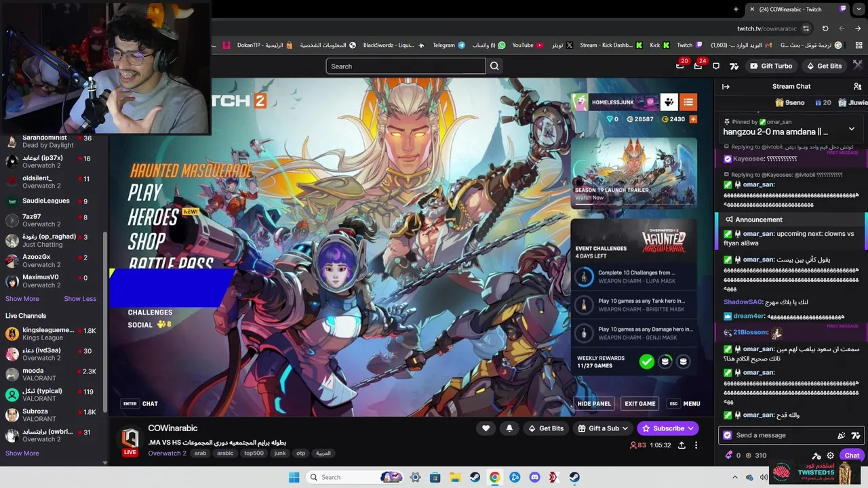This screenshot has width=868, height=488.
Task: Click omar_san username in announcement message
Action: (x=758, y=234)
